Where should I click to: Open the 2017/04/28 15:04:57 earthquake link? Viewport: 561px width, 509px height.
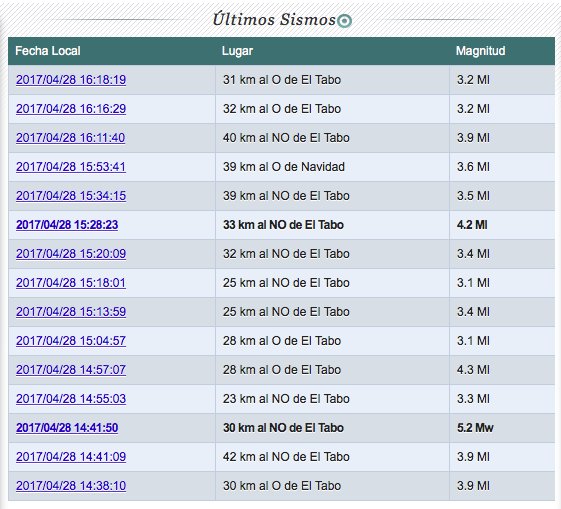[x=71, y=340]
